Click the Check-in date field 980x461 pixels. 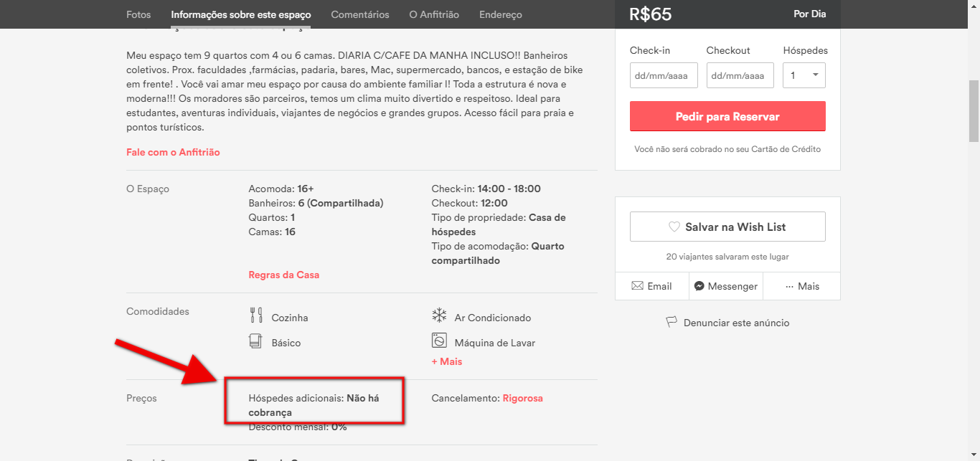point(664,75)
